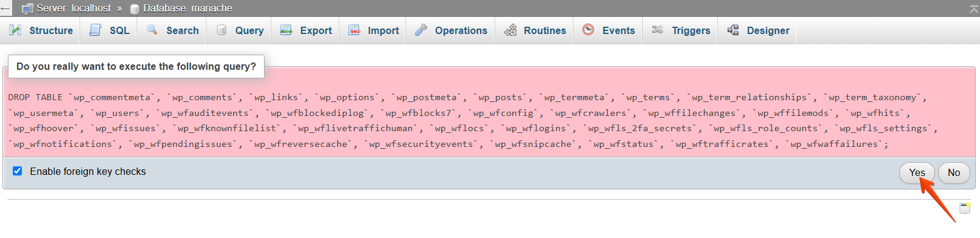Click the Export tab icon
This screenshot has width=980, height=238.
[x=286, y=30]
